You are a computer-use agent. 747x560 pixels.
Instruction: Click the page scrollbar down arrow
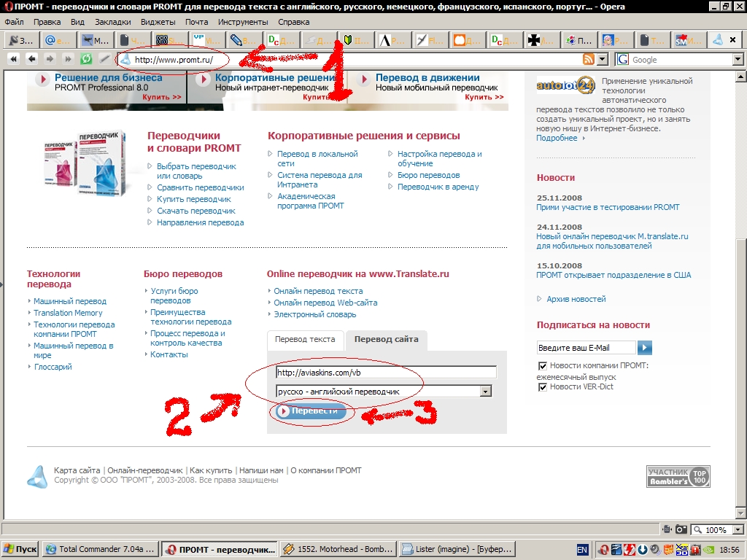point(741,513)
